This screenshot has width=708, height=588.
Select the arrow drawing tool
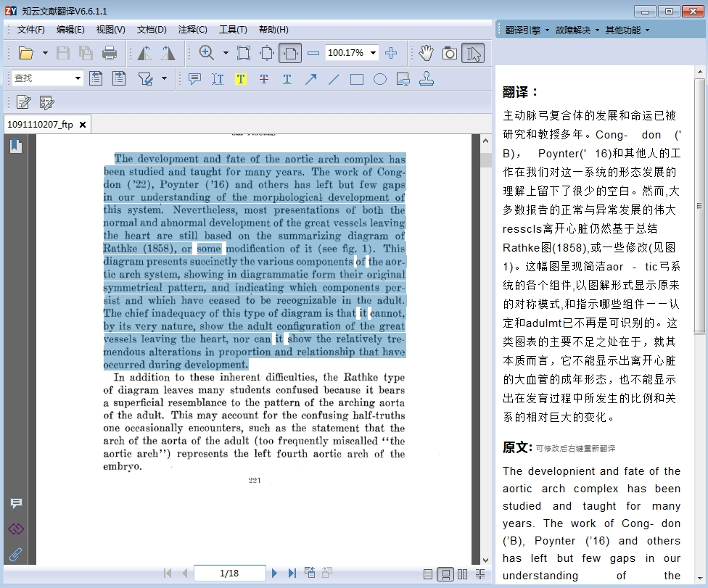pos(310,79)
